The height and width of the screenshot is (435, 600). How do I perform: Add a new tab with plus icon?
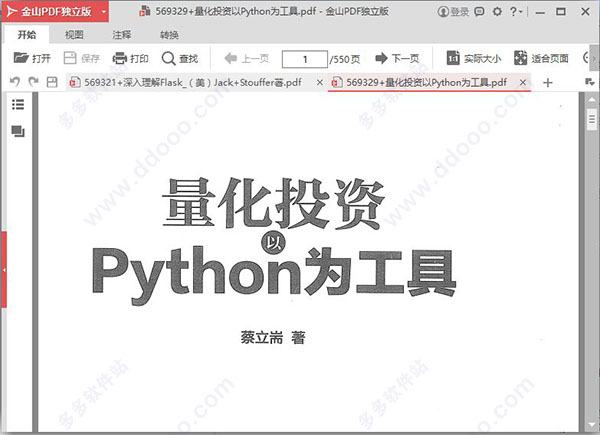pos(548,82)
